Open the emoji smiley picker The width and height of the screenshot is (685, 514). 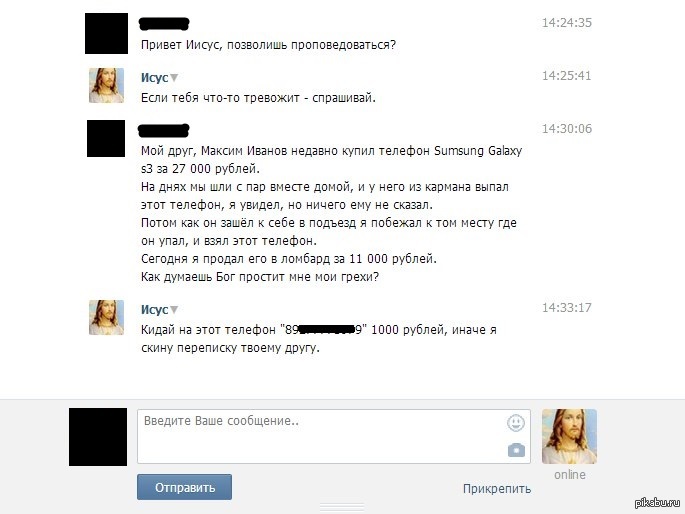click(515, 423)
